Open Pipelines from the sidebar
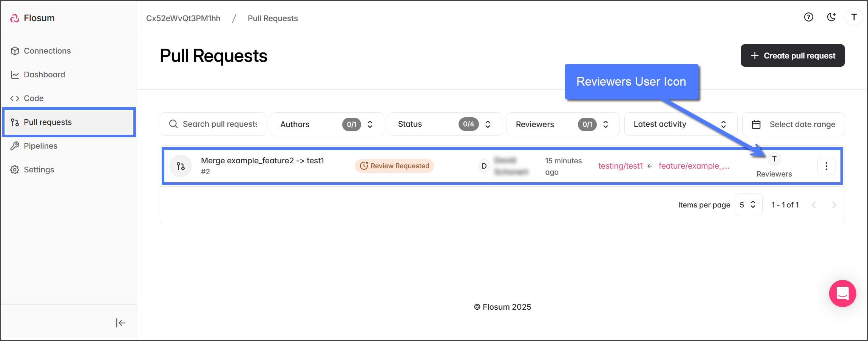 [x=40, y=146]
